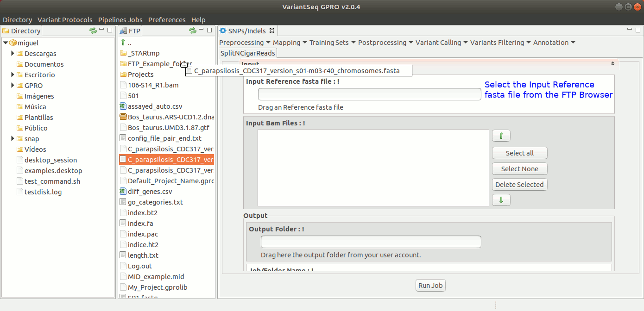644x311 pixels.
Task: Close the SNPs/Indels tab
Action: tap(272, 31)
